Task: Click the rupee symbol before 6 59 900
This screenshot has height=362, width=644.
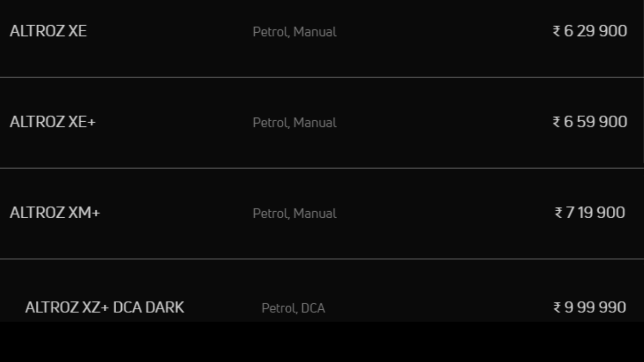Action: [556, 122]
